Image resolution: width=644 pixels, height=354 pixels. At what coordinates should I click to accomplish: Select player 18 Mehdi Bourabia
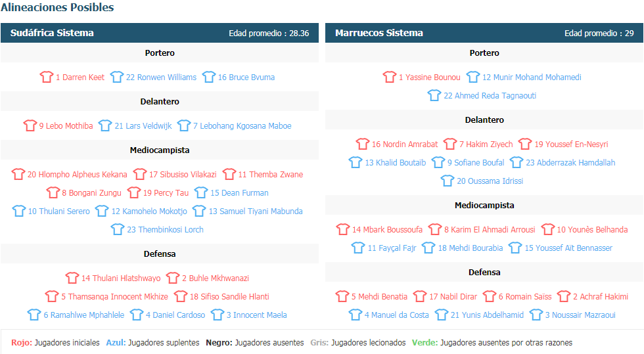[471, 248]
